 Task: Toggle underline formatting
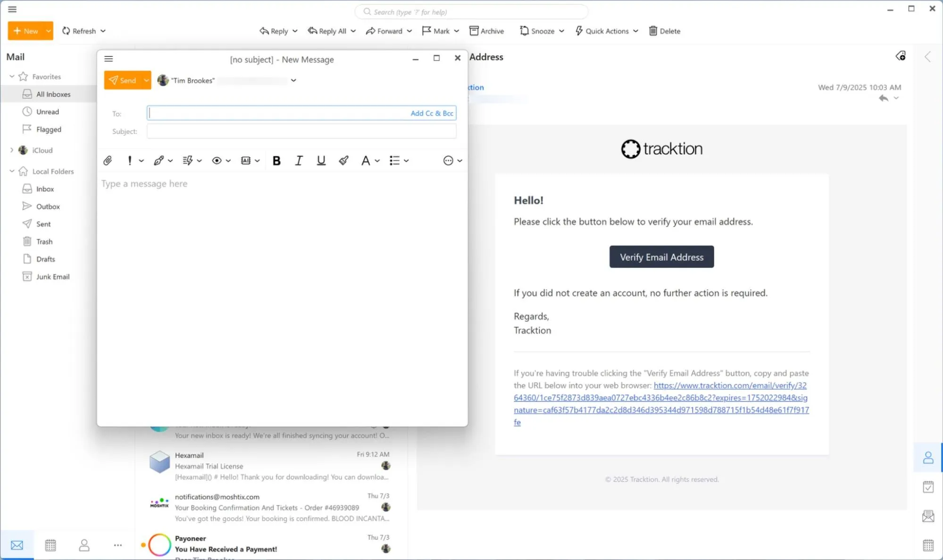[321, 160]
